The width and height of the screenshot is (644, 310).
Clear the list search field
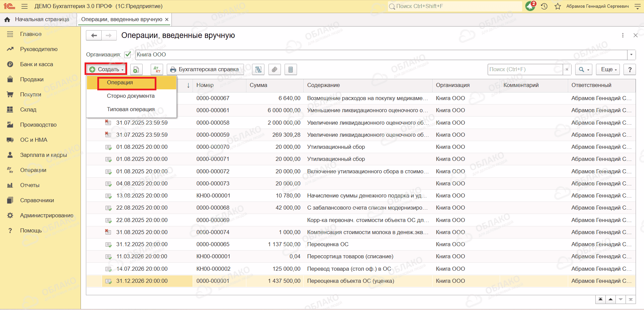(567, 70)
